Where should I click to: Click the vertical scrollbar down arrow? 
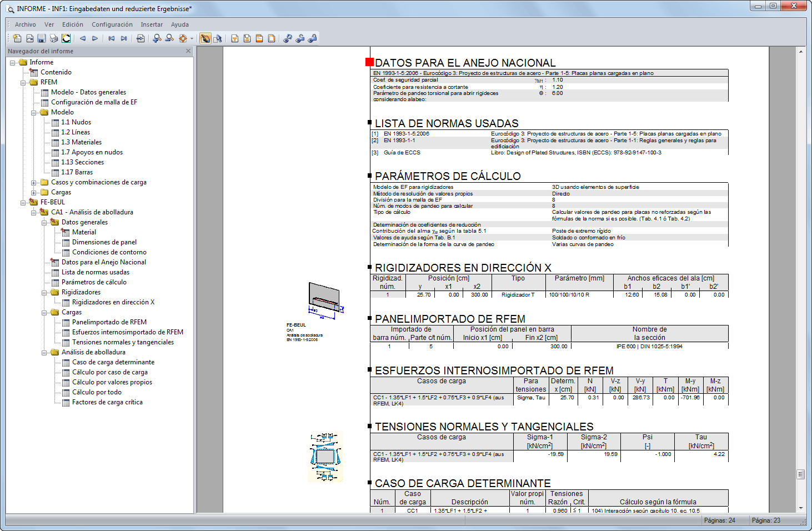801,508
